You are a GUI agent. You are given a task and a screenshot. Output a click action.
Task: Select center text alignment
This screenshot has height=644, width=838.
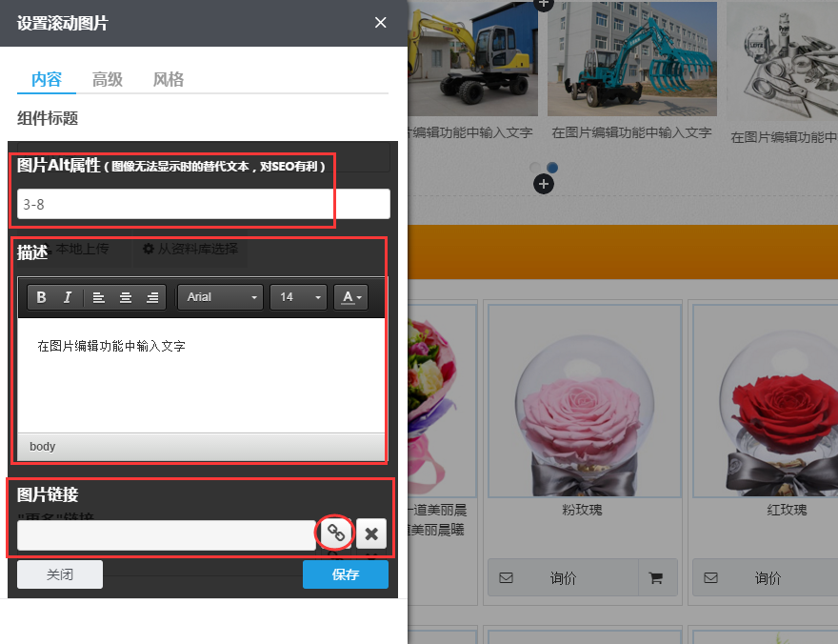pyautogui.click(x=125, y=296)
